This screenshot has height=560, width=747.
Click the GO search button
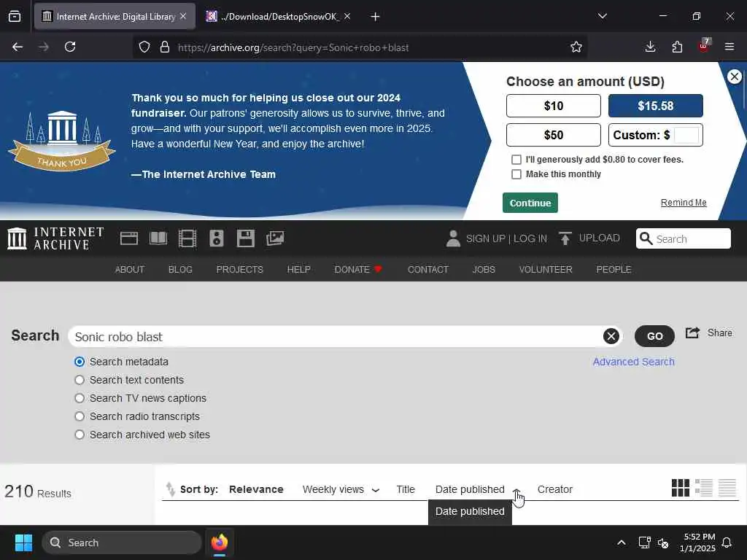click(654, 336)
